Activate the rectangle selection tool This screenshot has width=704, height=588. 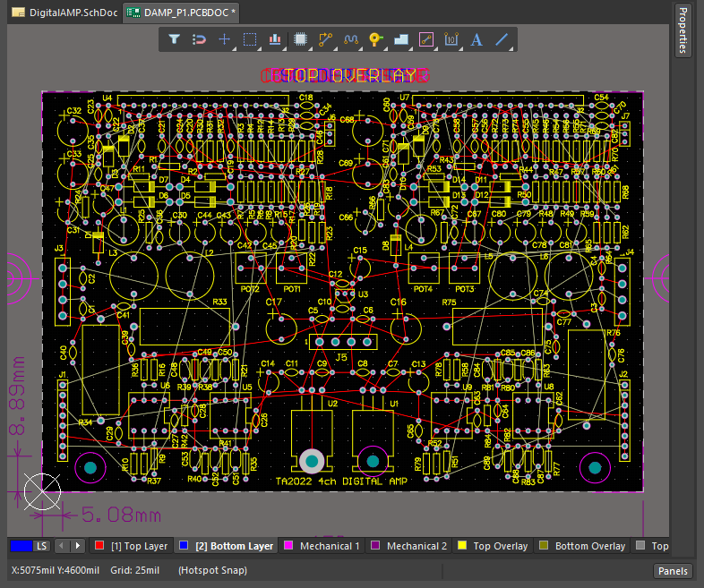250,39
